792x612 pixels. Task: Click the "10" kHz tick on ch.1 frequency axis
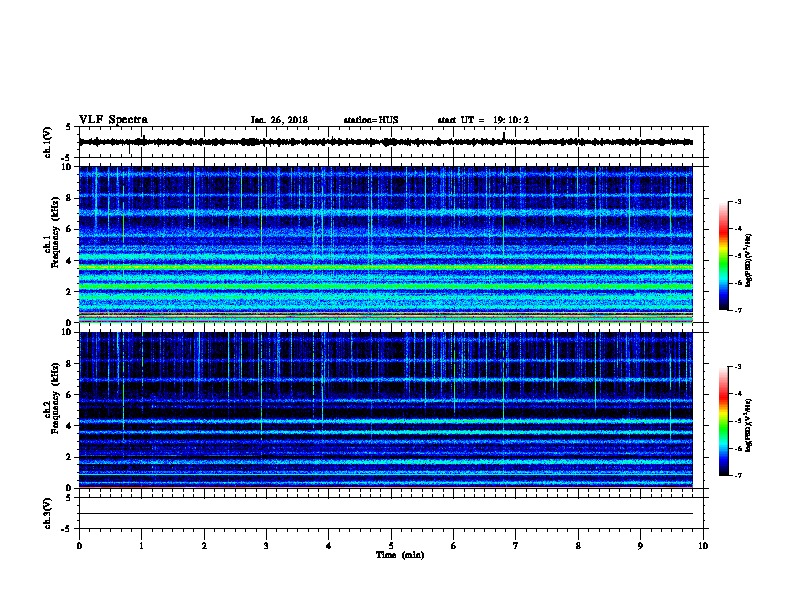pyautogui.click(x=68, y=167)
